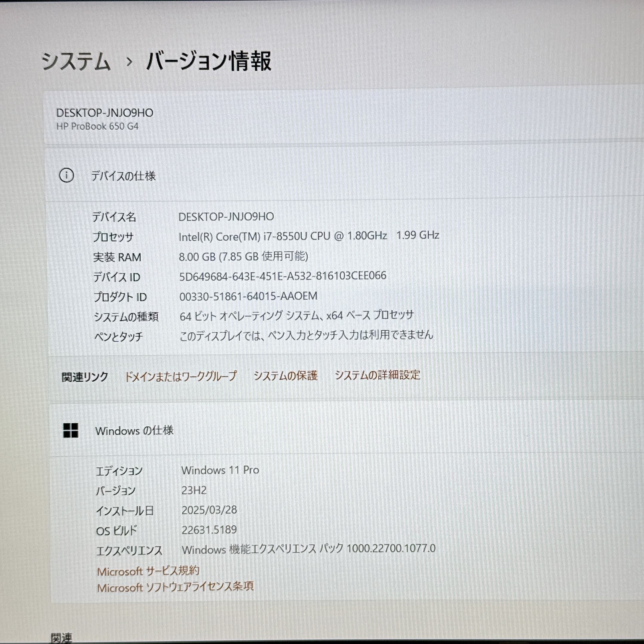Click the breadcrumb chevron arrow separator
The image size is (644, 644).
pos(129,62)
